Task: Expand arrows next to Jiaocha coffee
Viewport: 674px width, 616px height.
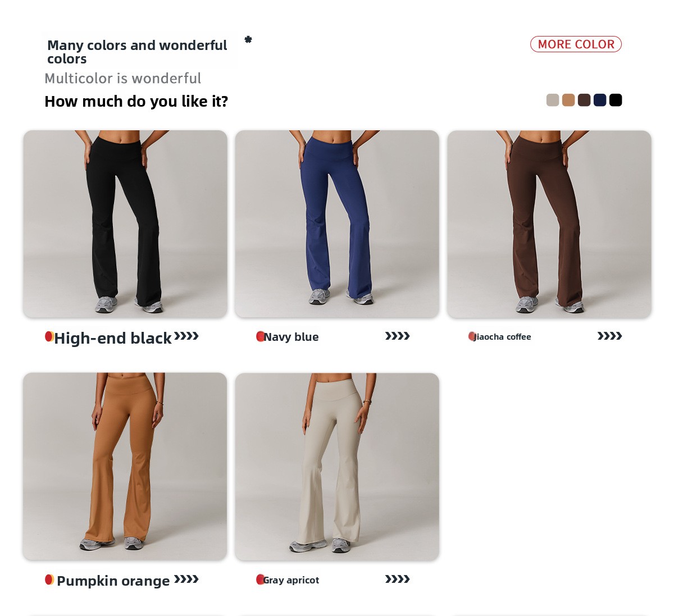Action: (x=610, y=336)
